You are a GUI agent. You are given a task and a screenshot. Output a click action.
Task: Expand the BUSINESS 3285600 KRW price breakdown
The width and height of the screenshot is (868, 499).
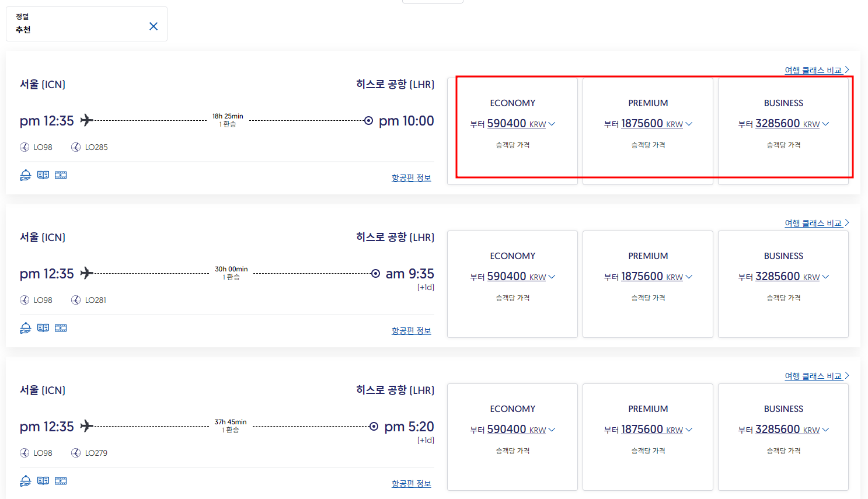825,123
